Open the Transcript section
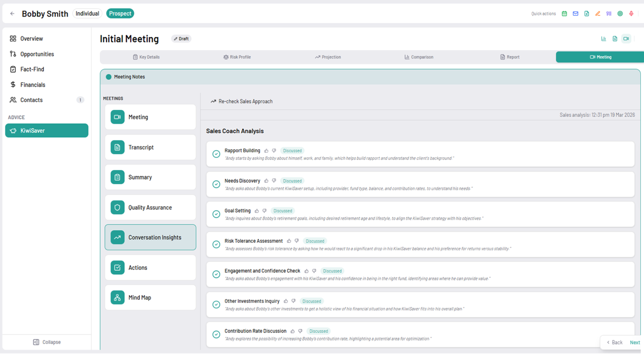Screen dimensions: 644x355 pyautogui.click(x=150, y=147)
